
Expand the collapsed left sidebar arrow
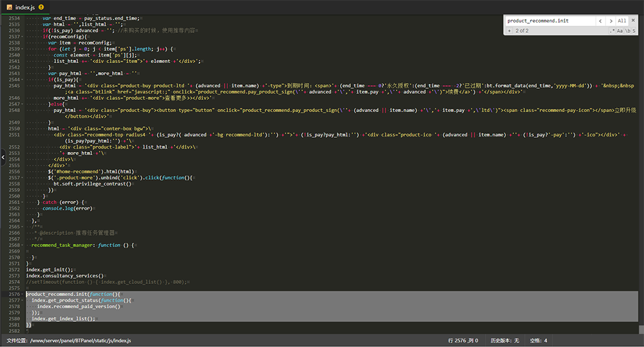pyautogui.click(x=3, y=156)
